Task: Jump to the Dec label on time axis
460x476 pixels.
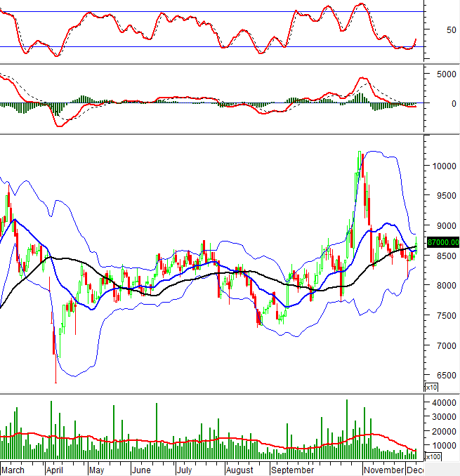Action: [x=415, y=470]
